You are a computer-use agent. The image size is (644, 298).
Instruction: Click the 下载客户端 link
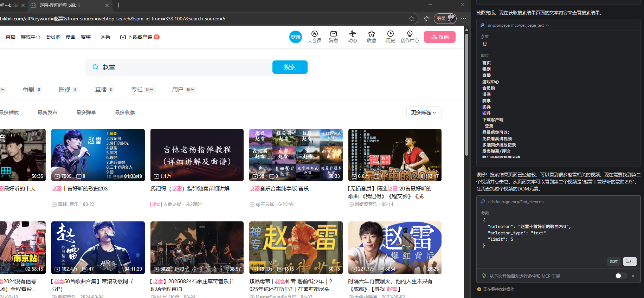click(140, 37)
